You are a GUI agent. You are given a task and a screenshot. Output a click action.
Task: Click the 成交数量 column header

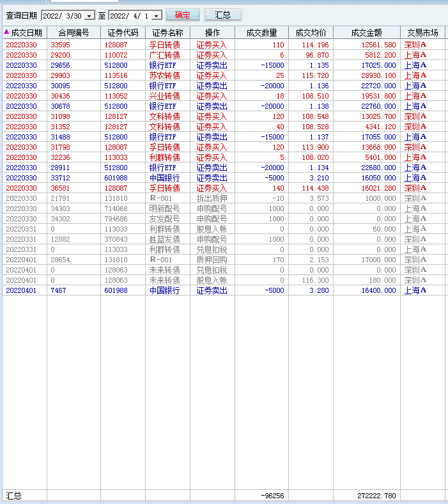click(262, 33)
